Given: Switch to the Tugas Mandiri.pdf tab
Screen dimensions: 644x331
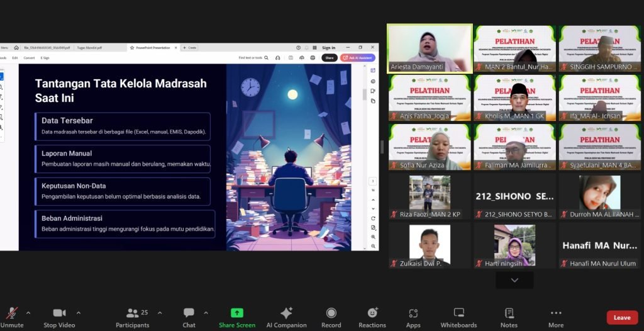Looking at the screenshot, I should point(91,48).
